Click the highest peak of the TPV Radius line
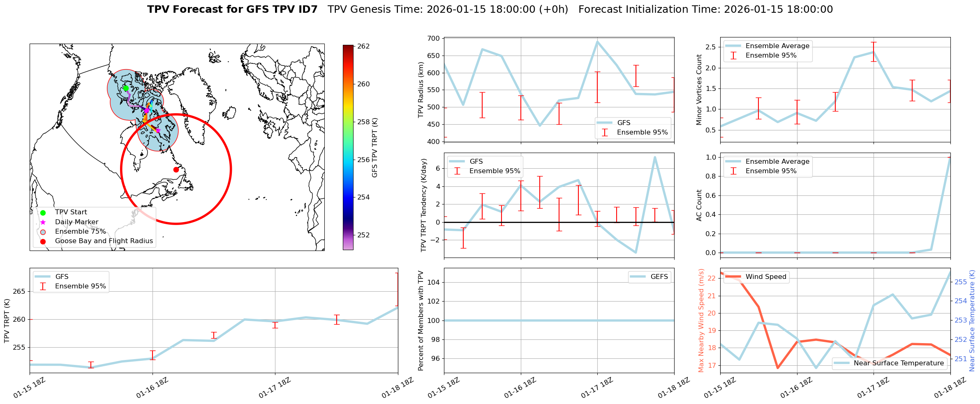The width and height of the screenshot is (980, 404). [x=597, y=41]
